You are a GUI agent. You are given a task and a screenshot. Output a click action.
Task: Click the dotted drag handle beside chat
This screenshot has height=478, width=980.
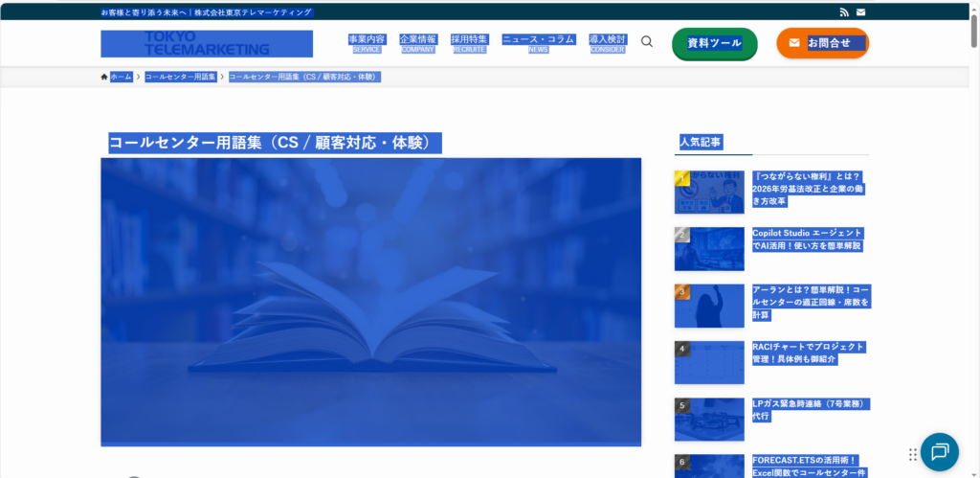pyautogui.click(x=913, y=453)
